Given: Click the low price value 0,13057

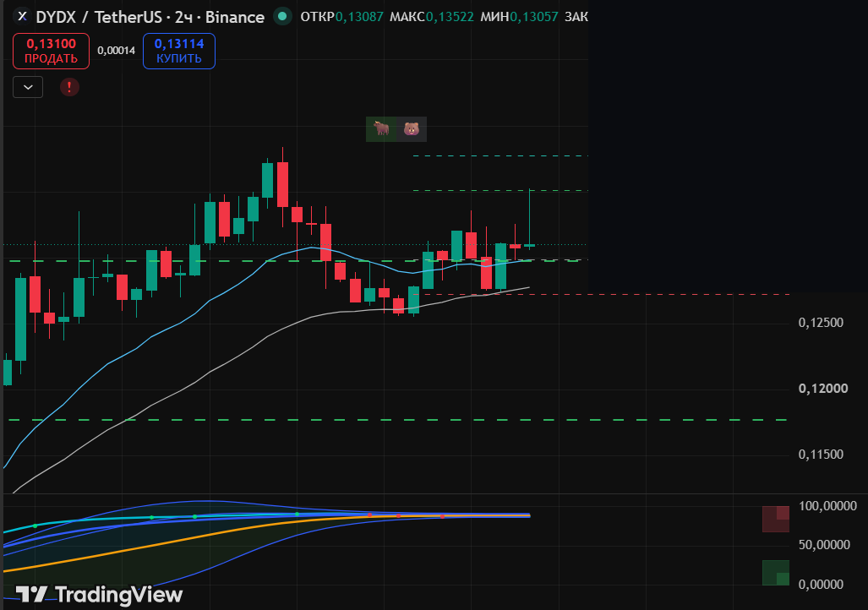Looking at the screenshot, I should coord(533,17).
